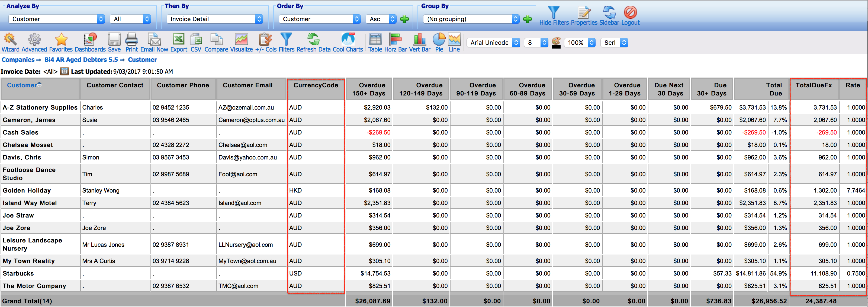Screen dimensions: 868x307
Task: Click Companies breadcrumb link
Action: point(18,60)
